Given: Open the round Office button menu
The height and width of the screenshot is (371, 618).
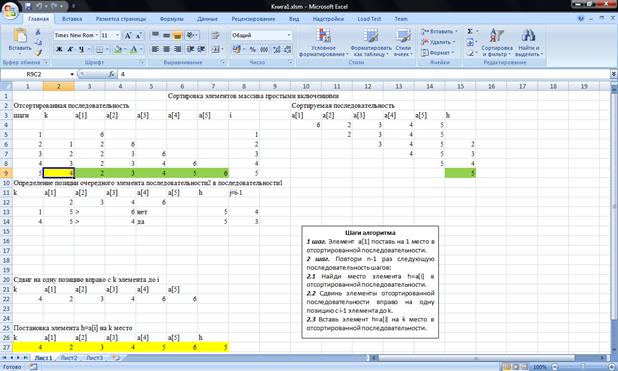Looking at the screenshot, I should click(x=9, y=10).
